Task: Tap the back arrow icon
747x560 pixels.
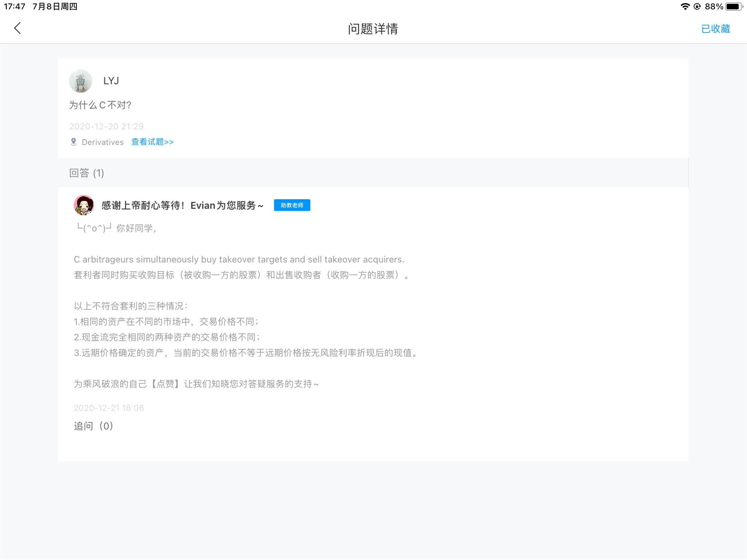Action: point(18,28)
